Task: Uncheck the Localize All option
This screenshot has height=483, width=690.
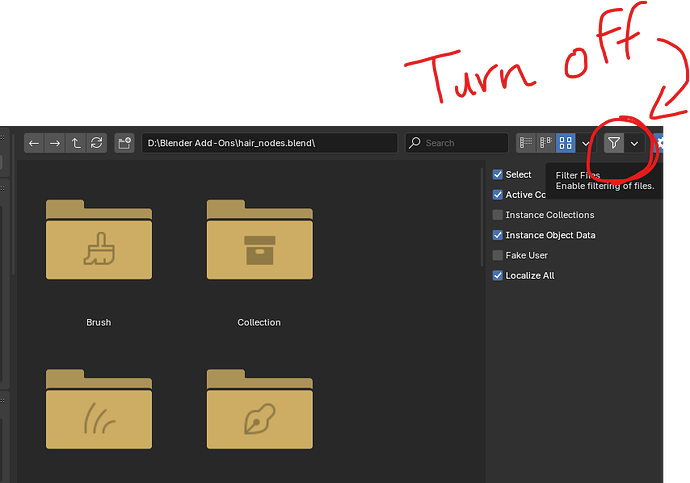Action: click(498, 276)
